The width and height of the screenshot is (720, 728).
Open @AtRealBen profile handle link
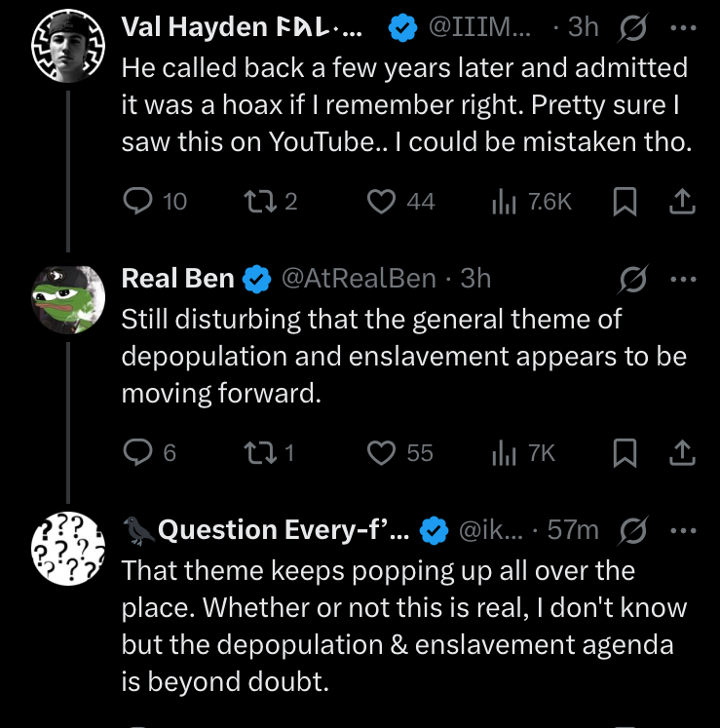point(358,279)
